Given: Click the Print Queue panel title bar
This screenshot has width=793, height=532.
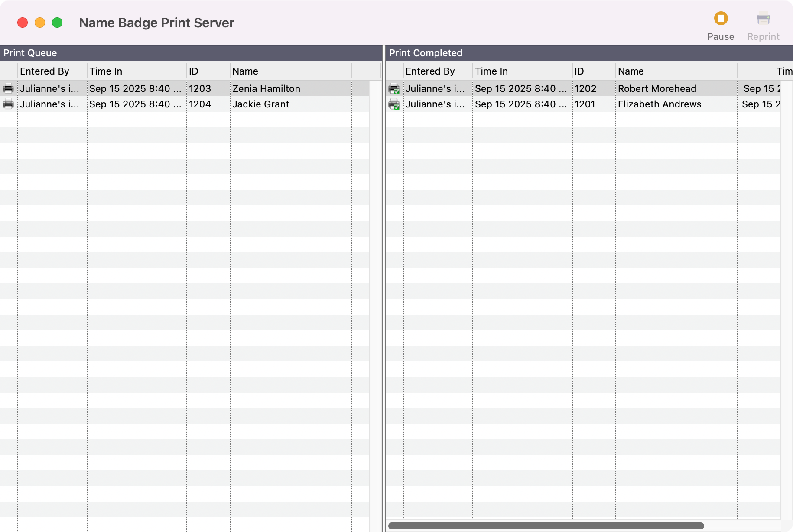Looking at the screenshot, I should [29, 52].
